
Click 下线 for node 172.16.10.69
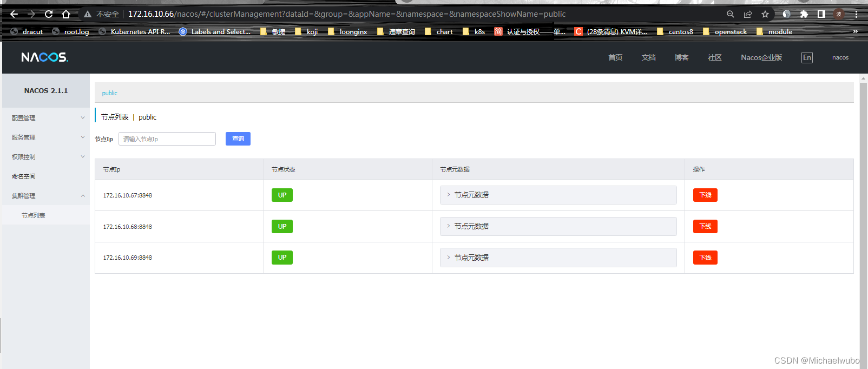705,258
